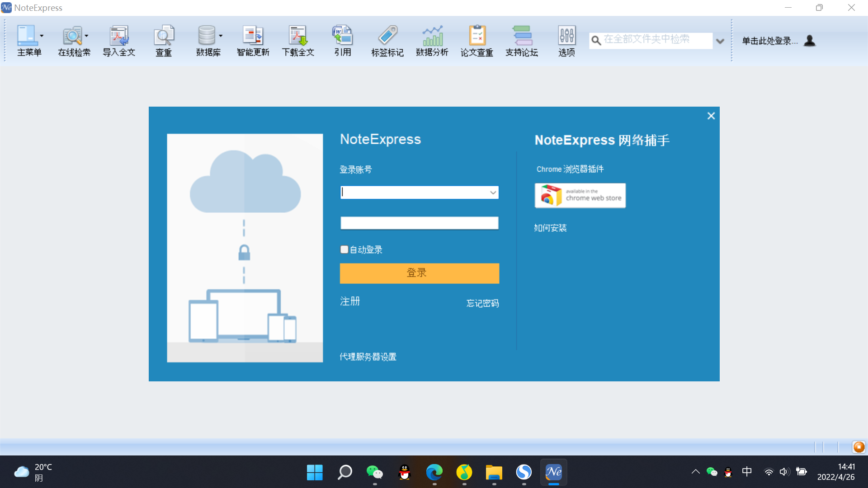Show hidden system tray icons

coord(695,472)
